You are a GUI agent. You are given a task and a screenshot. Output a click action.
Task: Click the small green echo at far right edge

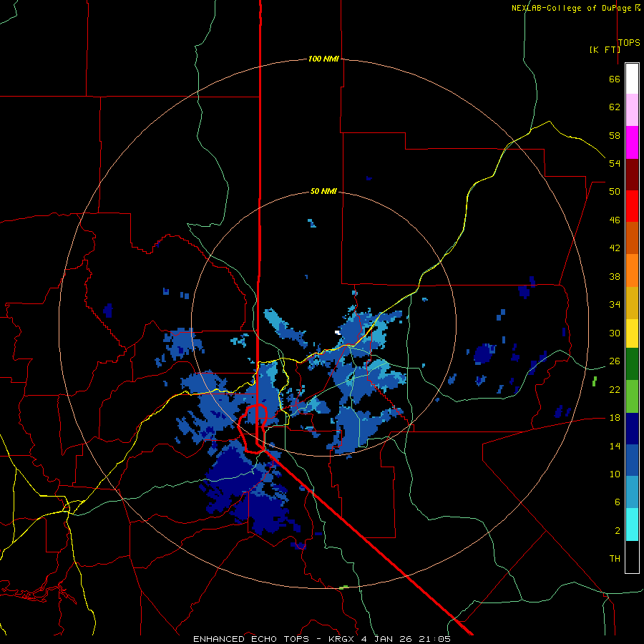(595, 381)
